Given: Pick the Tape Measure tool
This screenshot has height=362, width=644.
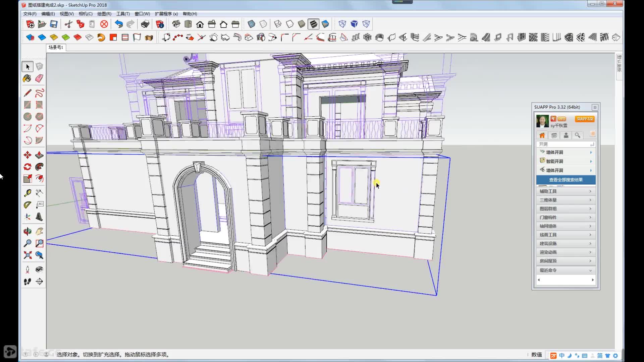Looking at the screenshot, I should 28,193.
